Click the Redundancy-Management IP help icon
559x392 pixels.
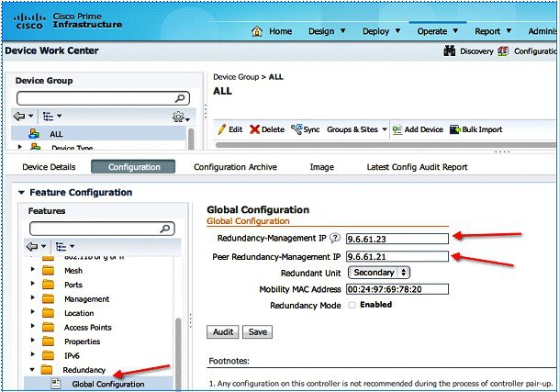point(335,238)
